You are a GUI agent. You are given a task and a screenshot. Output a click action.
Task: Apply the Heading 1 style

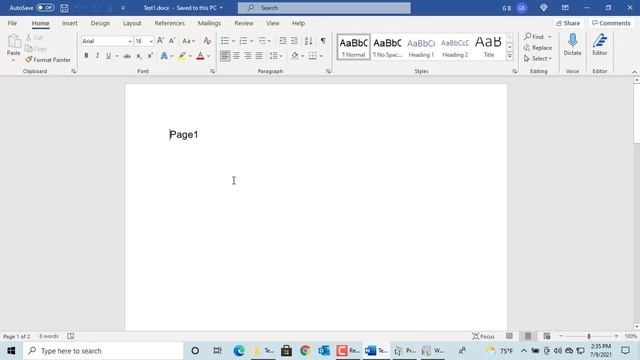421,47
